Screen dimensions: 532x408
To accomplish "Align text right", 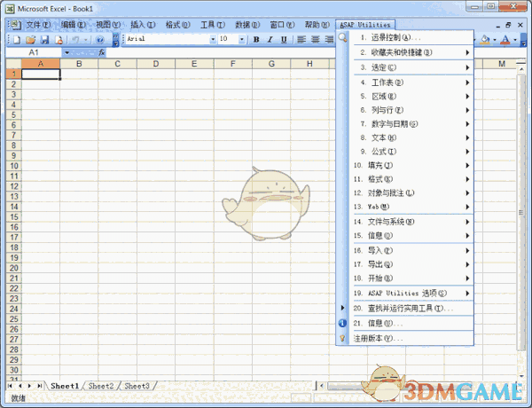I will pos(329,40).
